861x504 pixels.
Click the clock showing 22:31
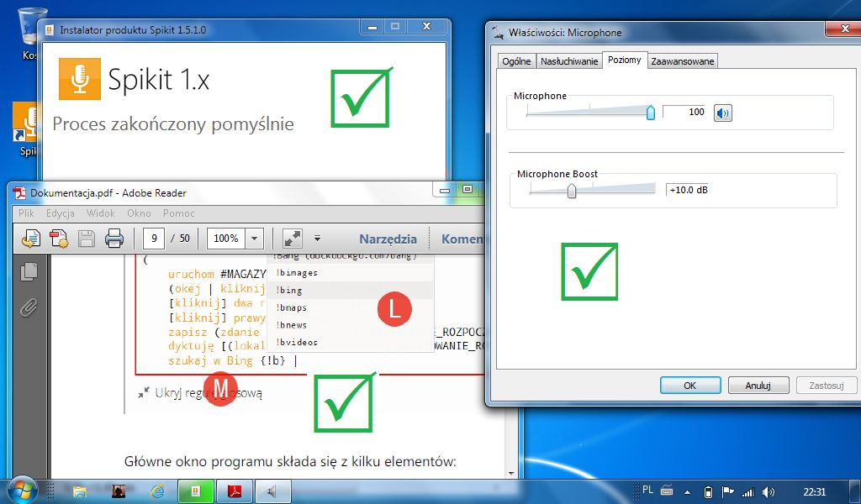[814, 491]
